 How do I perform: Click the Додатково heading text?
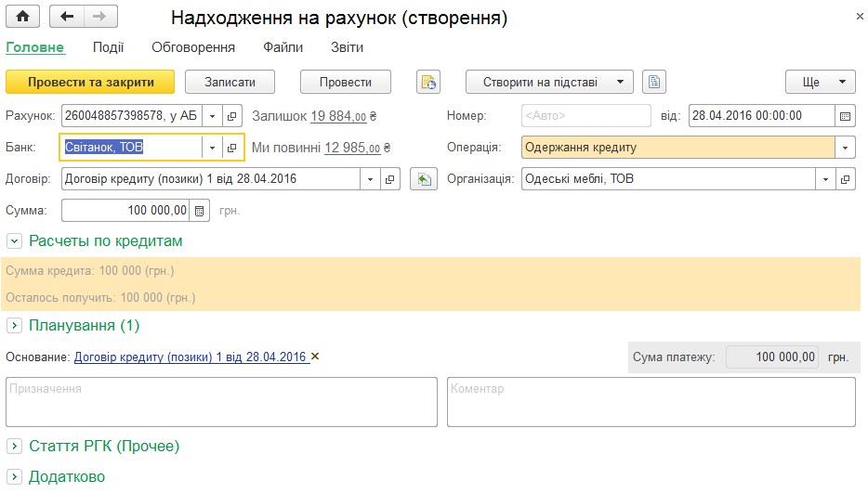click(x=67, y=476)
